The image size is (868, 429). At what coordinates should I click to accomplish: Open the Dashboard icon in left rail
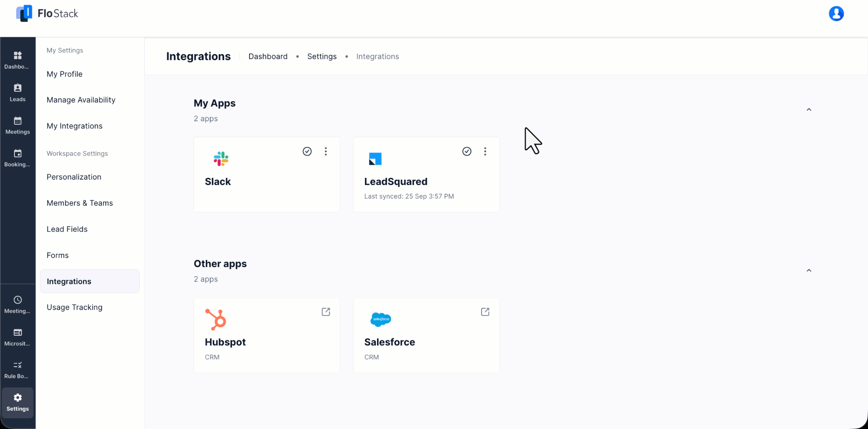(18, 55)
